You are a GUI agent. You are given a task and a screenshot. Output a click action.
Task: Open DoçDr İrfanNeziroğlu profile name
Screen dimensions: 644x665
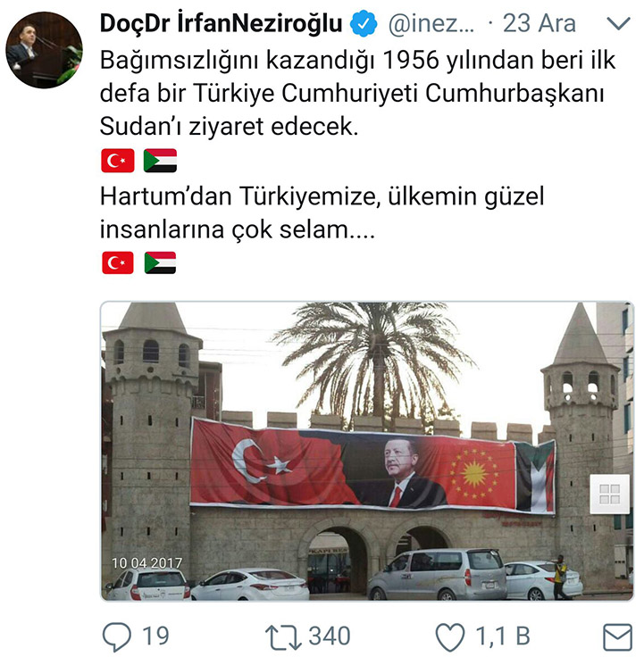222,23
